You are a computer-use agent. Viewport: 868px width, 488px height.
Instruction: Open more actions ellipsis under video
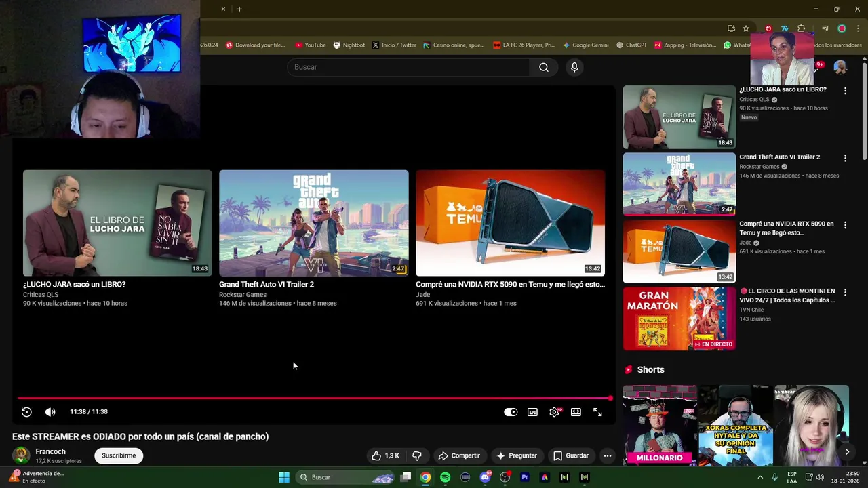tap(608, 455)
